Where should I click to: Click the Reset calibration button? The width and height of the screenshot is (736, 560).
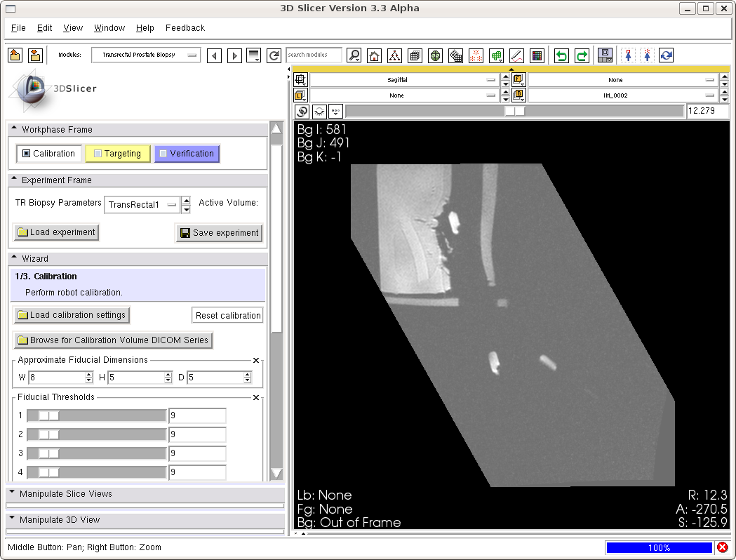pyautogui.click(x=227, y=315)
